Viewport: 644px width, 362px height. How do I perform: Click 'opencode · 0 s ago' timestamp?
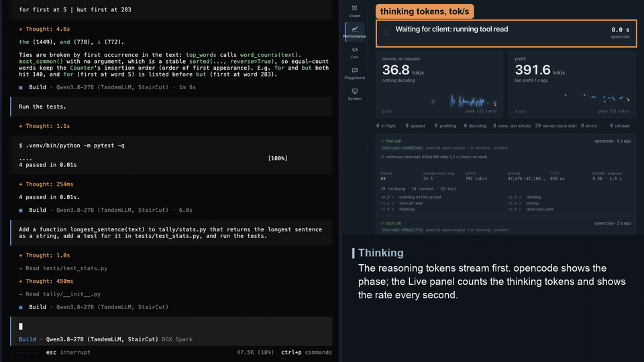(612, 141)
